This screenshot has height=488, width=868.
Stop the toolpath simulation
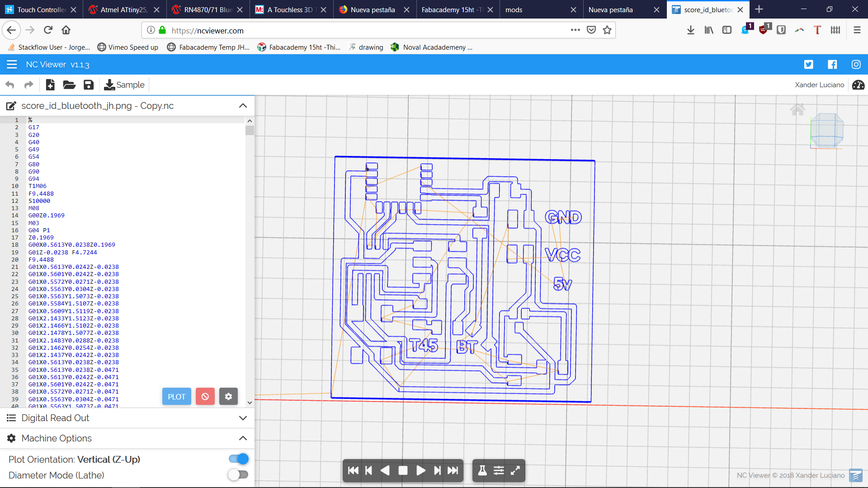tap(403, 470)
